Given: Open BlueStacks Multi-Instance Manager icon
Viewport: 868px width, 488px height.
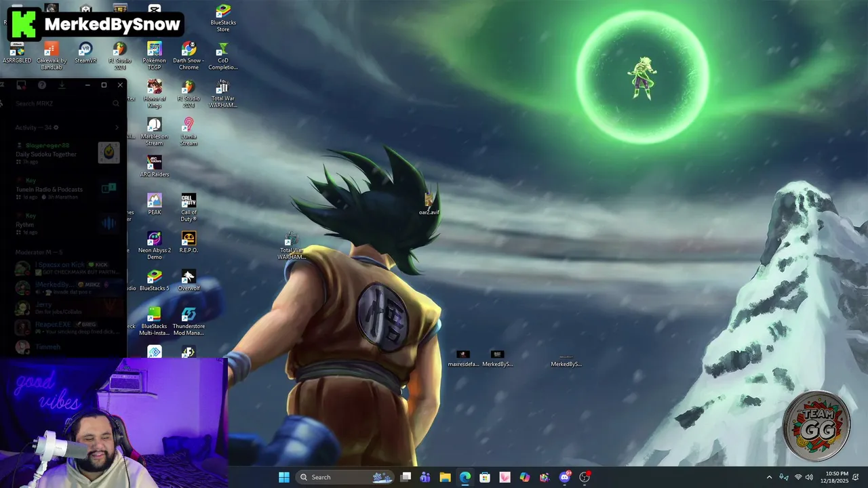Looking at the screenshot, I should coord(155,322).
